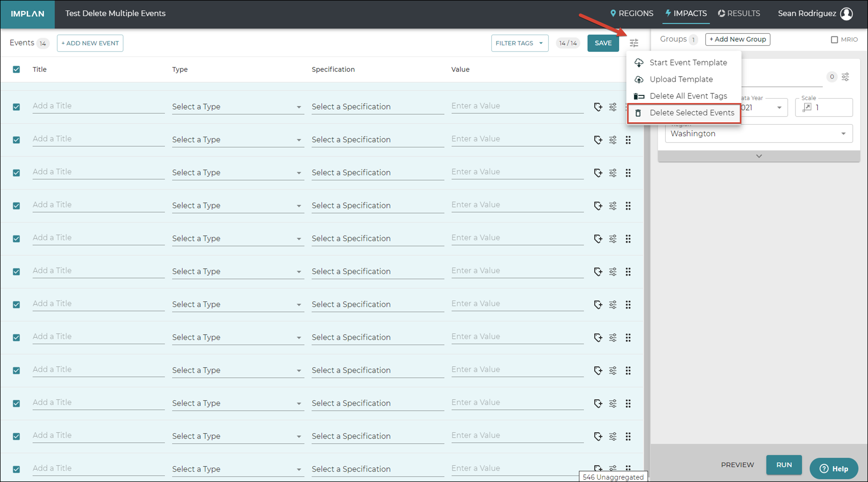The image size is (868, 482).
Task: Open advanced sliders icon on the tenth event row
Action: [x=613, y=404]
